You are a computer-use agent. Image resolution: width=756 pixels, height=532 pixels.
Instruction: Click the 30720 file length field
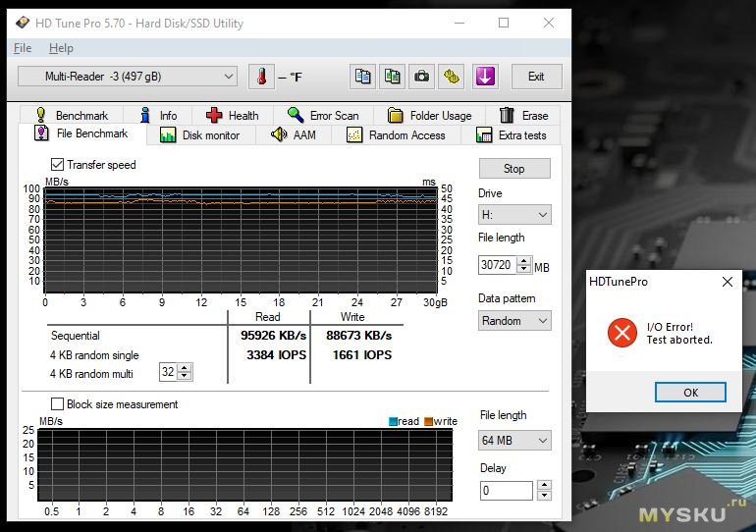[x=497, y=265]
